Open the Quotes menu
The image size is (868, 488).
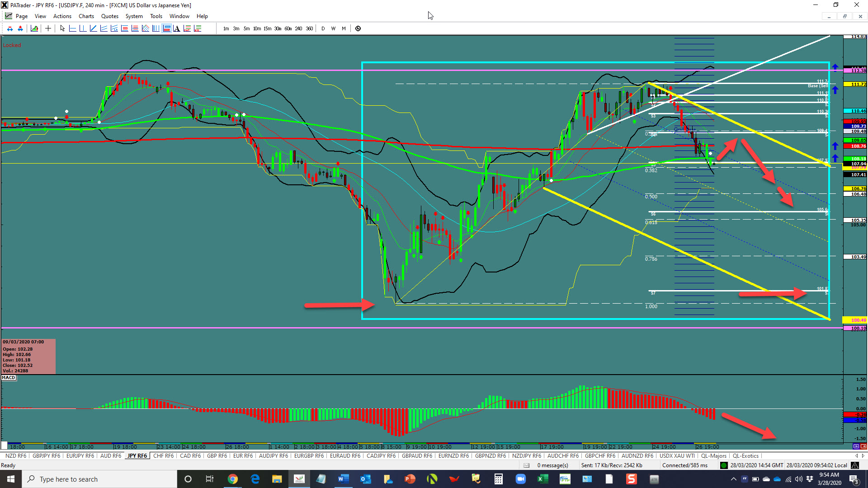pyautogui.click(x=110, y=16)
